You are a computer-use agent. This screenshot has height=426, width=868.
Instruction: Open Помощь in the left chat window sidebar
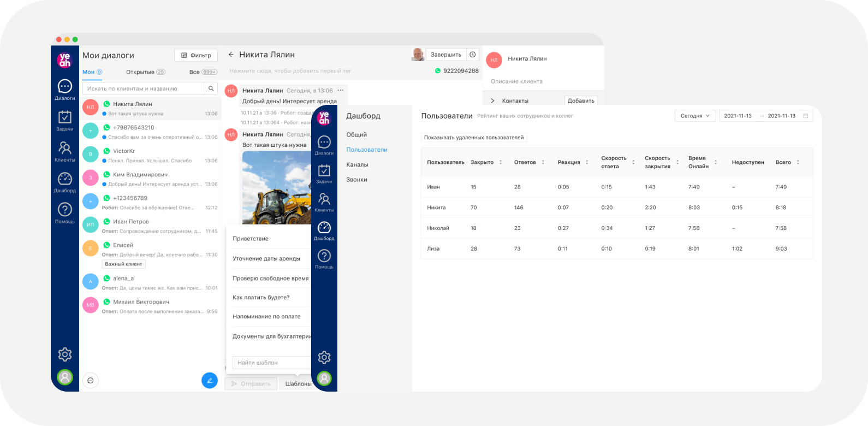point(64,213)
